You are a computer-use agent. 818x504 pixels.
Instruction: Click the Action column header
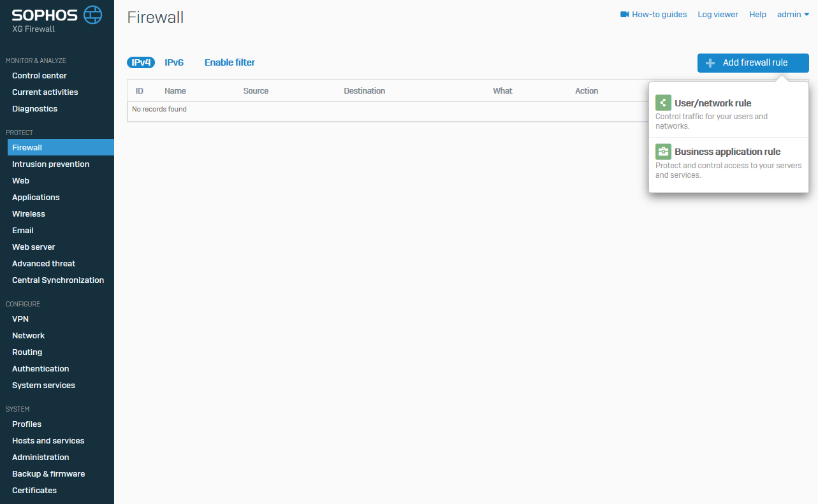587,91
